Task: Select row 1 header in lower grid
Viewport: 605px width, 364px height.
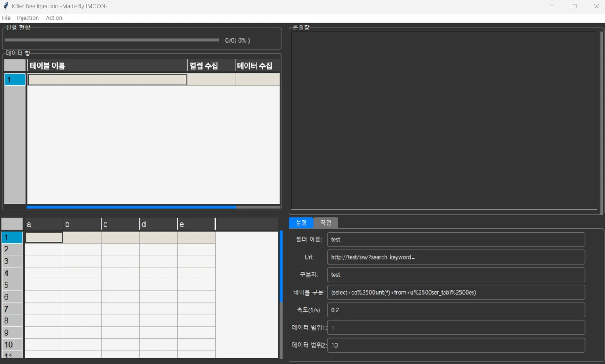Action: click(x=12, y=237)
